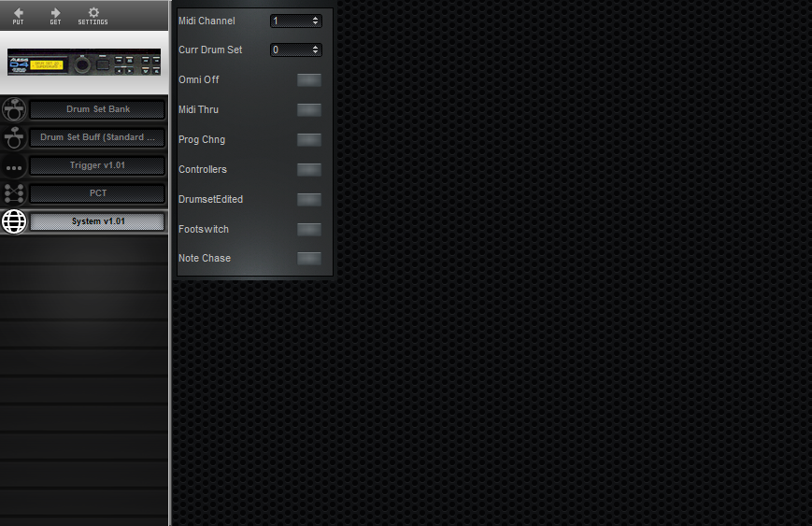Toggle the Controllers switch

coord(309,170)
